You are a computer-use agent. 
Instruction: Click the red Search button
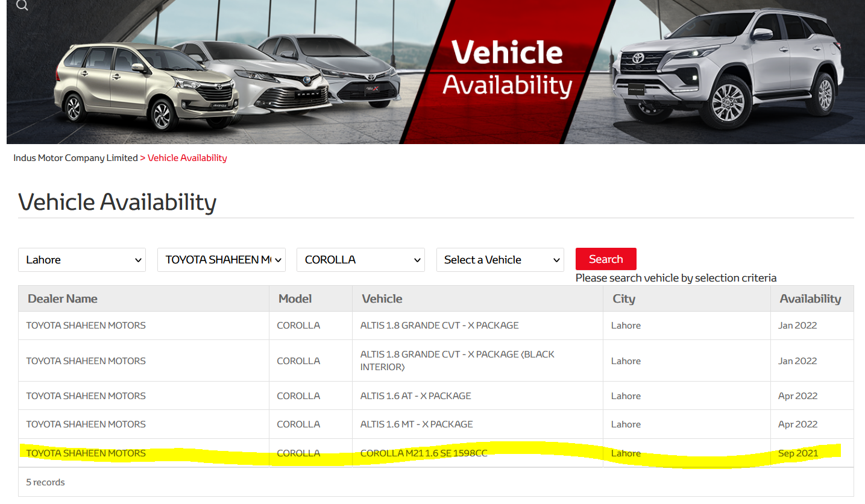(x=606, y=259)
